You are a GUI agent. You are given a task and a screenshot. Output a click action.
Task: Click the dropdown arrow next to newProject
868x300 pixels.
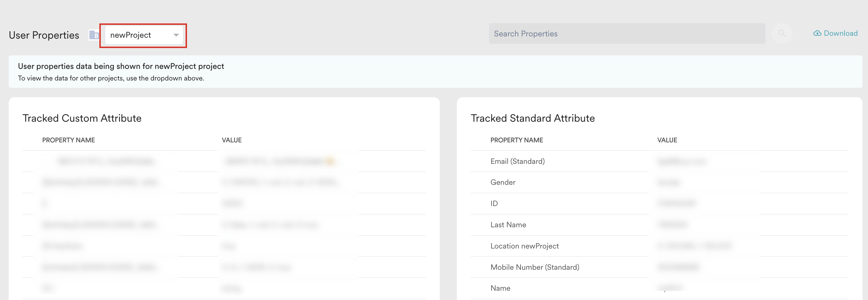click(176, 35)
